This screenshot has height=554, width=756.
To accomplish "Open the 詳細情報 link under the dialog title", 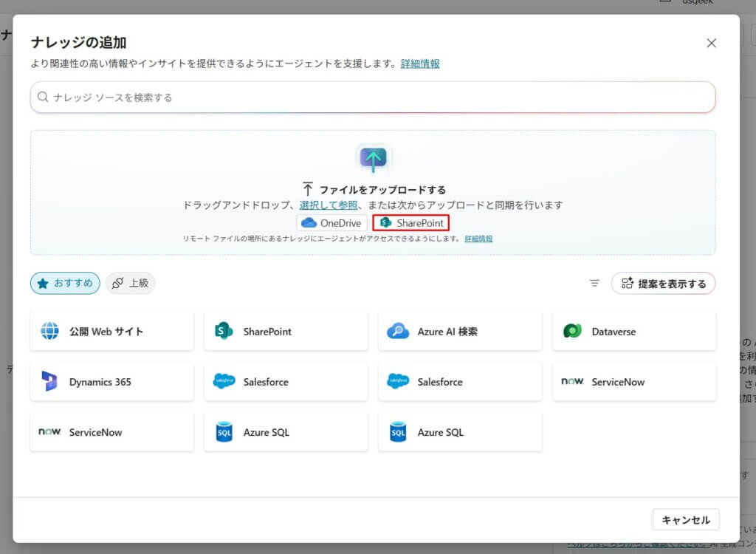I will coord(420,64).
